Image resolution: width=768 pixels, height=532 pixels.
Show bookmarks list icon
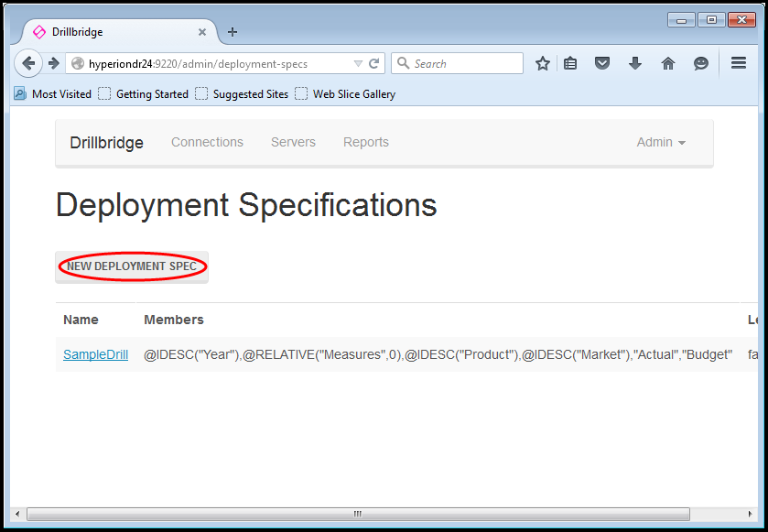point(570,63)
